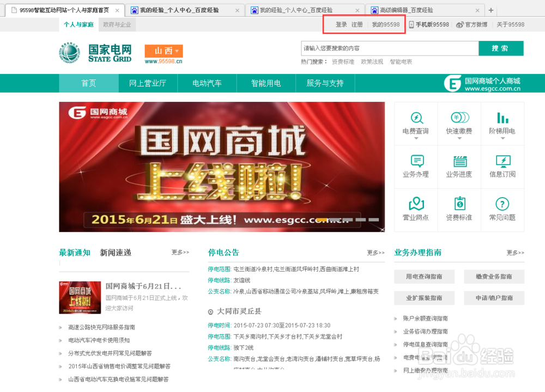The height and width of the screenshot is (392, 545).
Task: Click the 缴费业务指南 button
Action: (494, 277)
